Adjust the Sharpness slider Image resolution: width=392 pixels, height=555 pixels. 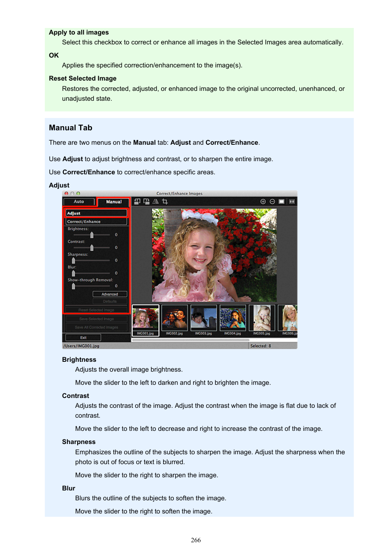(92, 260)
